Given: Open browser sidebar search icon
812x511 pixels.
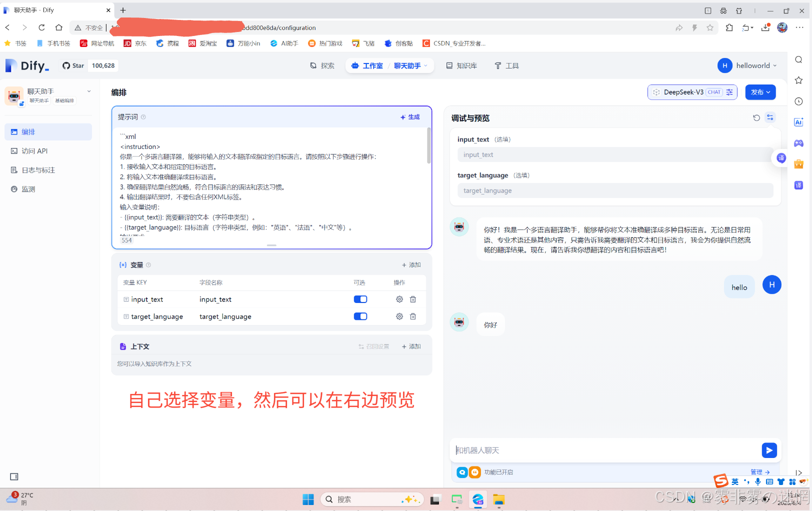Looking at the screenshot, I should click(798, 59).
